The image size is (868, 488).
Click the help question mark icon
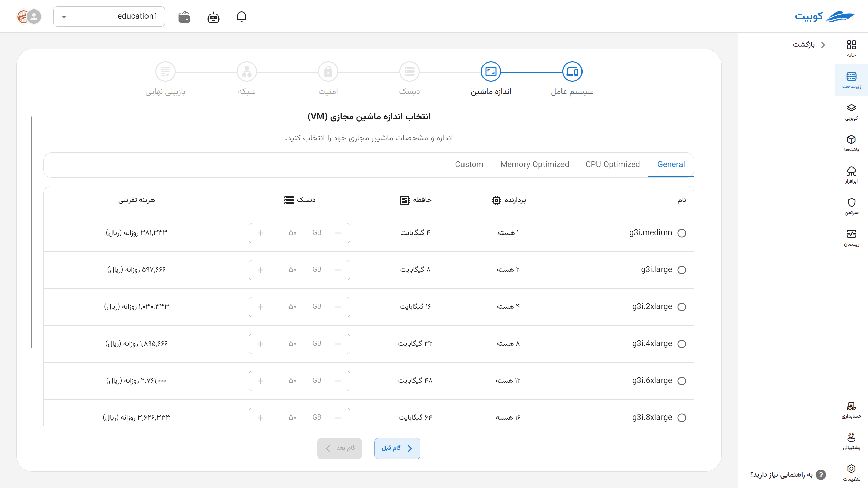821,475
